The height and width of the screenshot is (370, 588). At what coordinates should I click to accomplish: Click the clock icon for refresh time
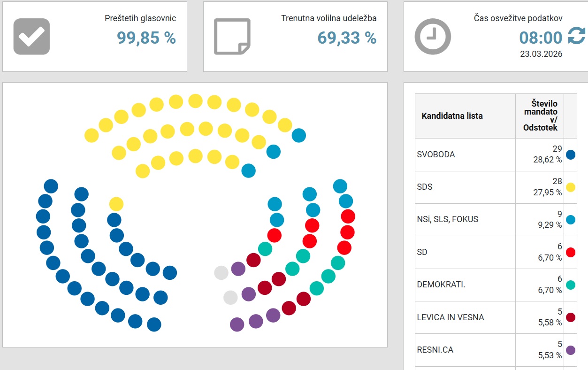pos(433,37)
